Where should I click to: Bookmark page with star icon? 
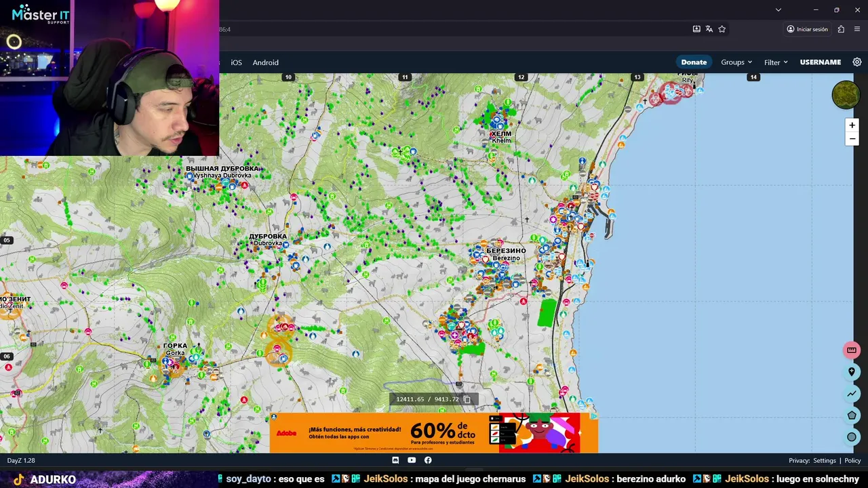pyautogui.click(x=722, y=29)
